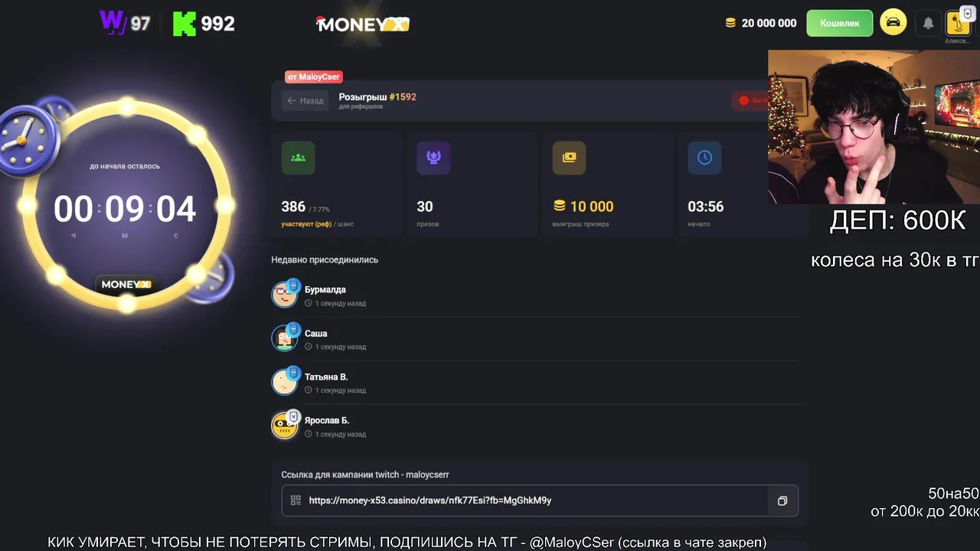Image resolution: width=980 pixels, height=551 pixels.
Task: Click the purple prizes trophy icon
Action: 433,158
